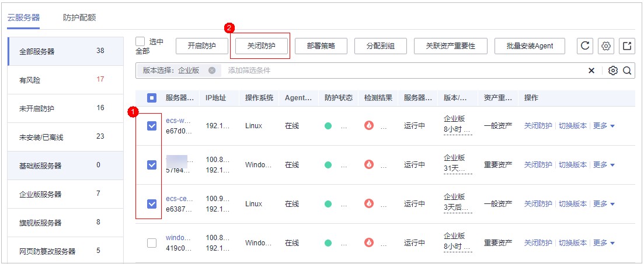The width and height of the screenshot is (644, 264).
Task: Tick the 选中全部 checkbox
Action: [140, 41]
